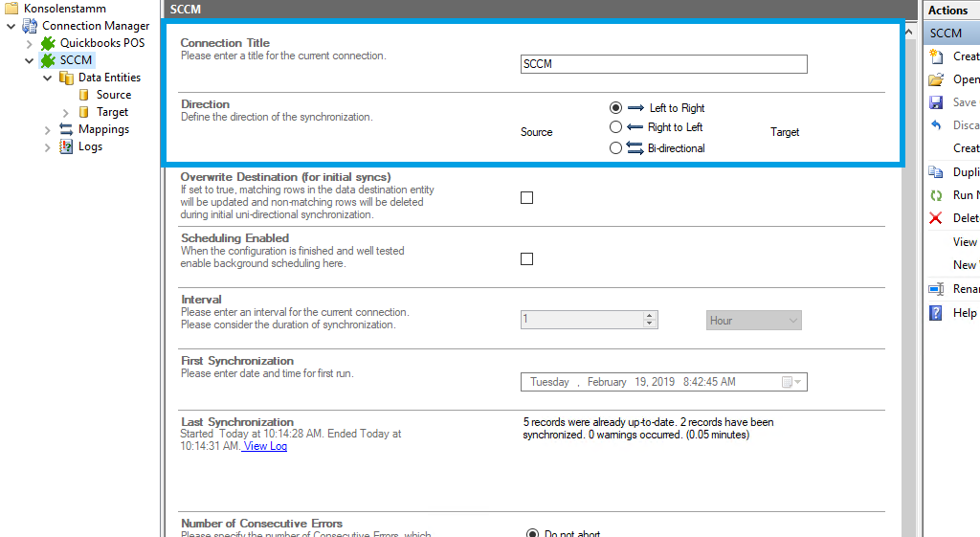The height and width of the screenshot is (537, 980).
Task: Open the View Log link
Action: [265, 446]
